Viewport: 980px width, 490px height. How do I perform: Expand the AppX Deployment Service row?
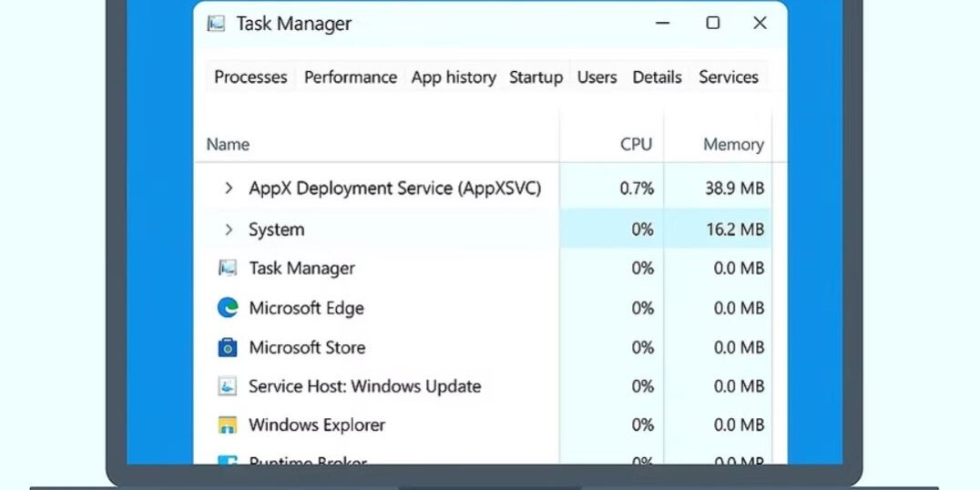click(229, 189)
